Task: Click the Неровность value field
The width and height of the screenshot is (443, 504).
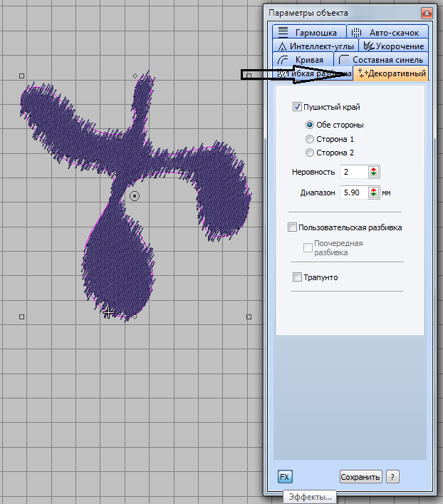Action: (353, 172)
